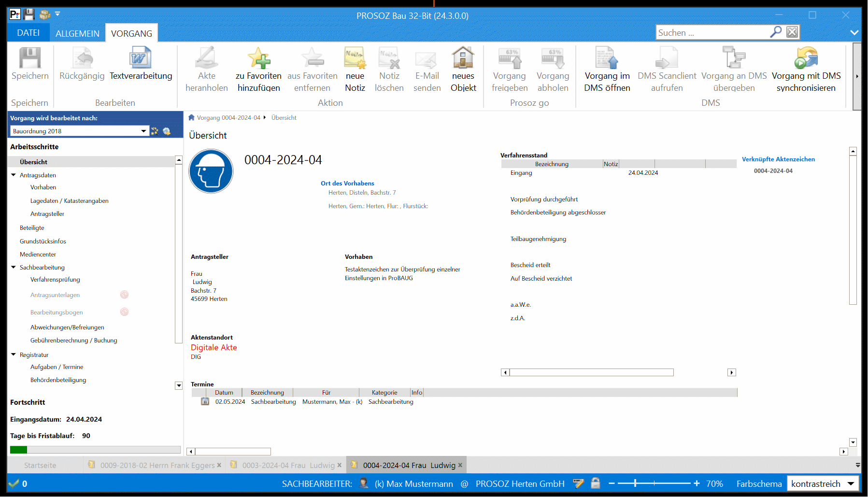Click Notiz löschen in the ribbon

pyautogui.click(x=389, y=70)
